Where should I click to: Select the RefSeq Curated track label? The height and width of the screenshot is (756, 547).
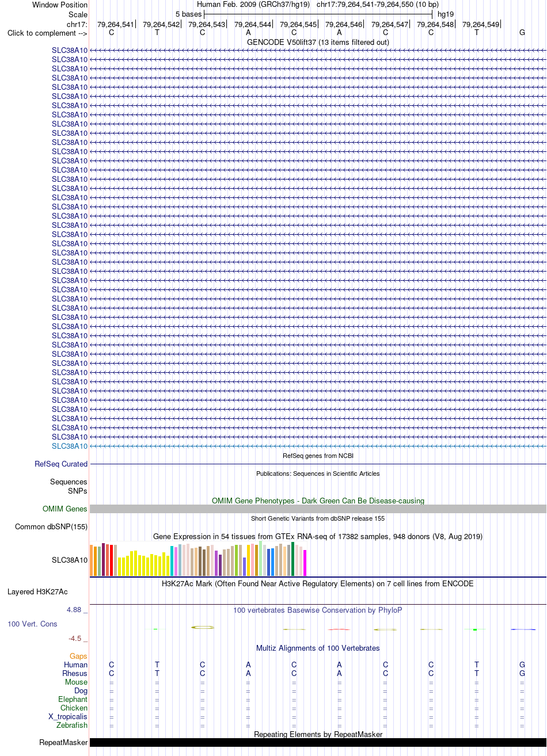pyautogui.click(x=61, y=464)
